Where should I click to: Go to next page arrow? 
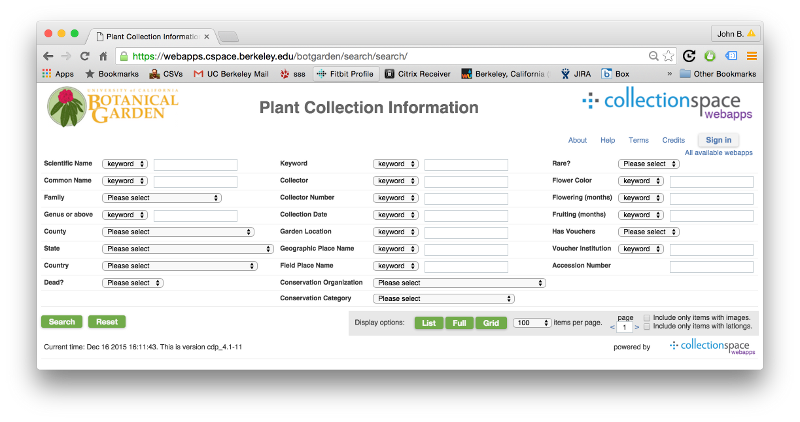point(637,328)
